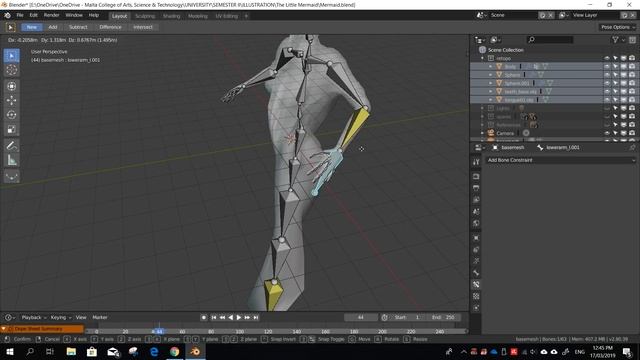Switch to the Sculpting workspace tab
Screen dimensions: 640x360
tap(145, 16)
